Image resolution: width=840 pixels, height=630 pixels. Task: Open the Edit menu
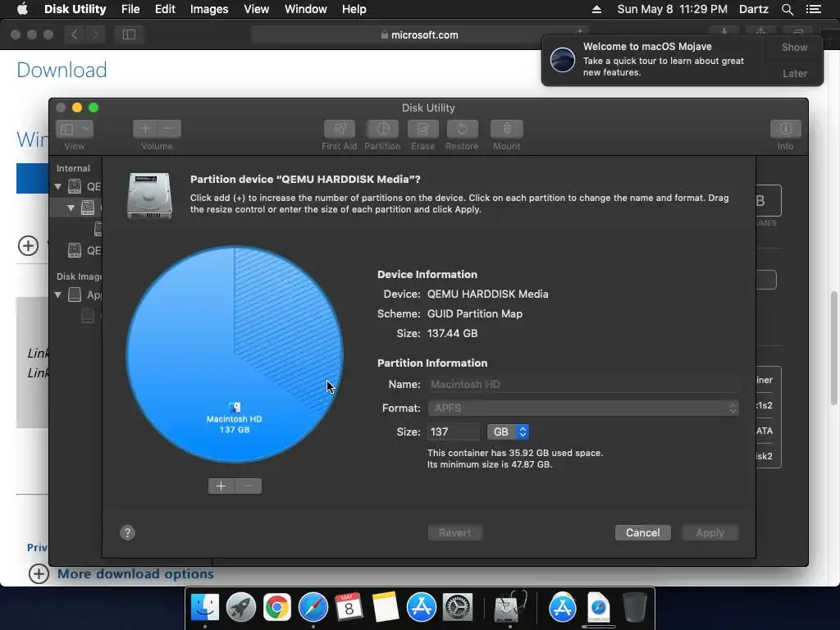[x=165, y=9]
